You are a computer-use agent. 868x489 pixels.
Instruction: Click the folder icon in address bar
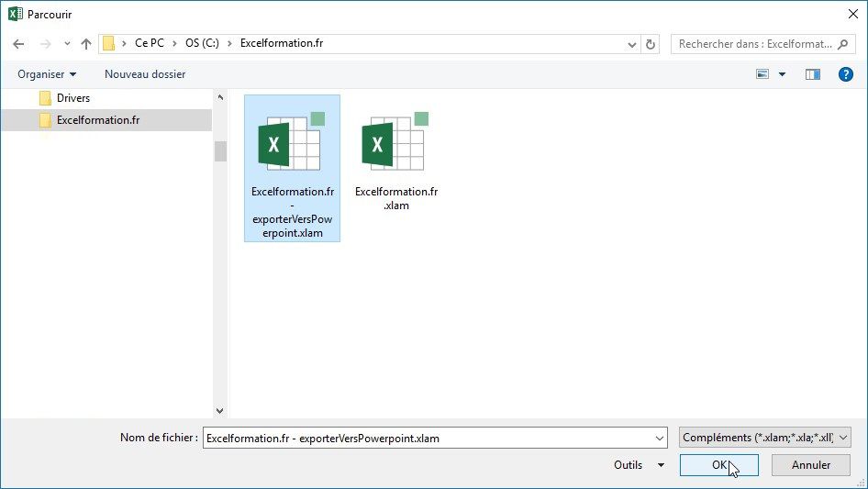(109, 43)
